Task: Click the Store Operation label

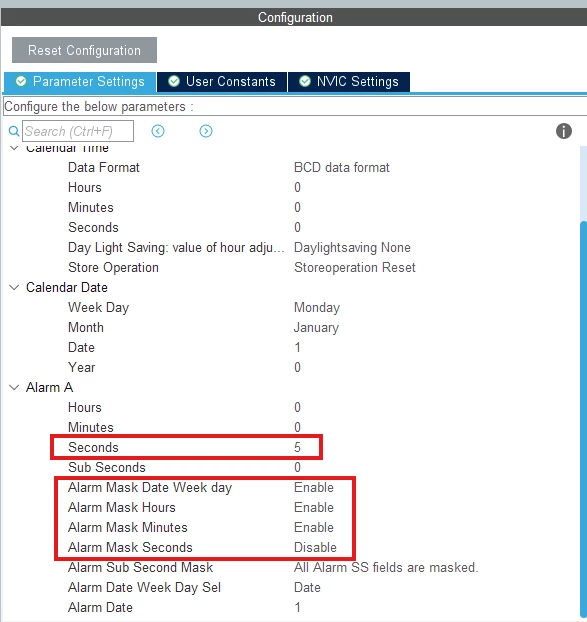Action: (x=113, y=267)
